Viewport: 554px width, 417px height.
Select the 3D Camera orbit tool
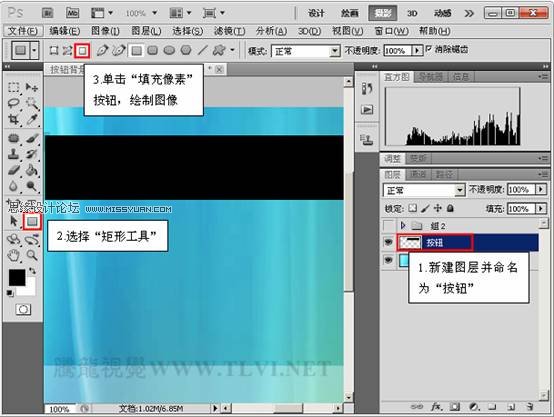(32, 240)
